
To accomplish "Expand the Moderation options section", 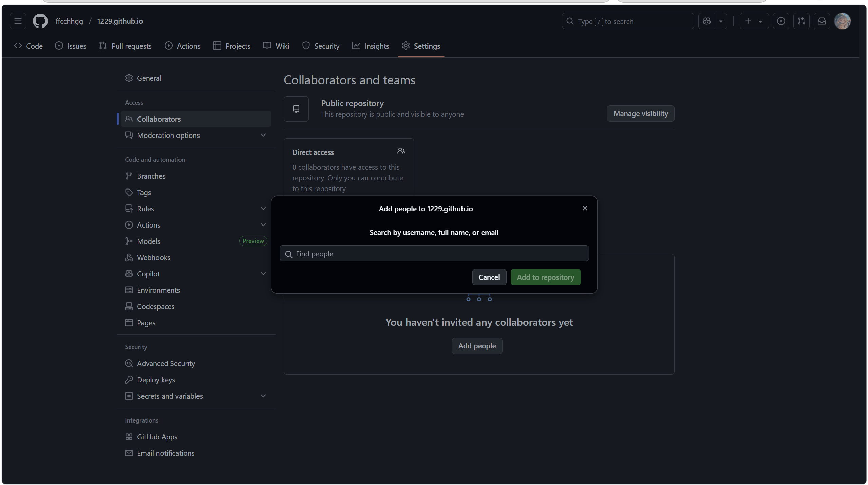I will pyautogui.click(x=263, y=135).
